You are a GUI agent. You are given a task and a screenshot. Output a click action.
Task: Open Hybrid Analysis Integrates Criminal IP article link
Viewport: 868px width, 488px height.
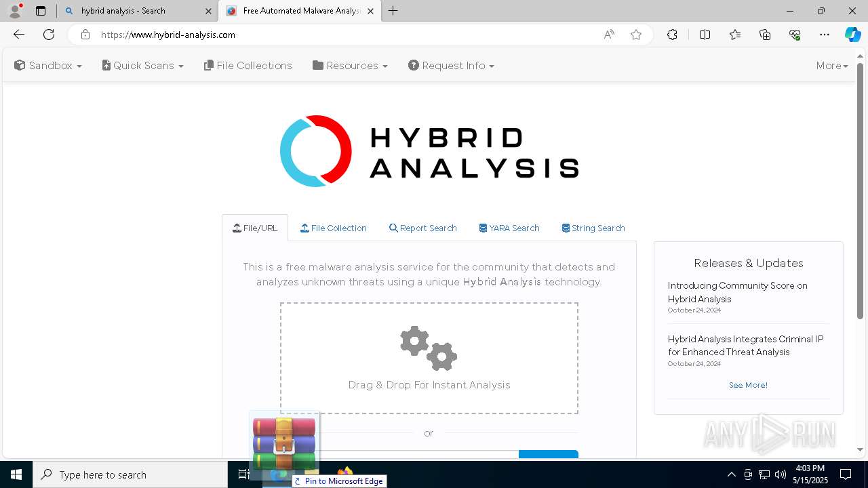click(745, 346)
